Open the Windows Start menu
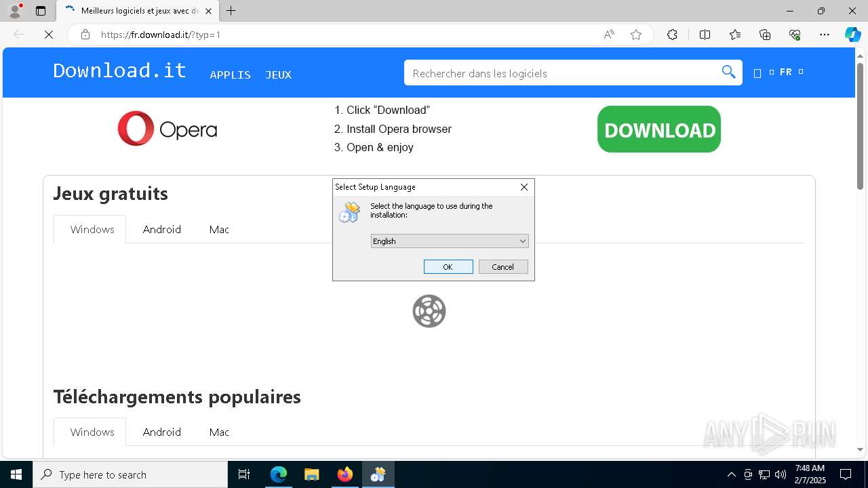Screen dimensions: 868x488 tap(16, 474)
